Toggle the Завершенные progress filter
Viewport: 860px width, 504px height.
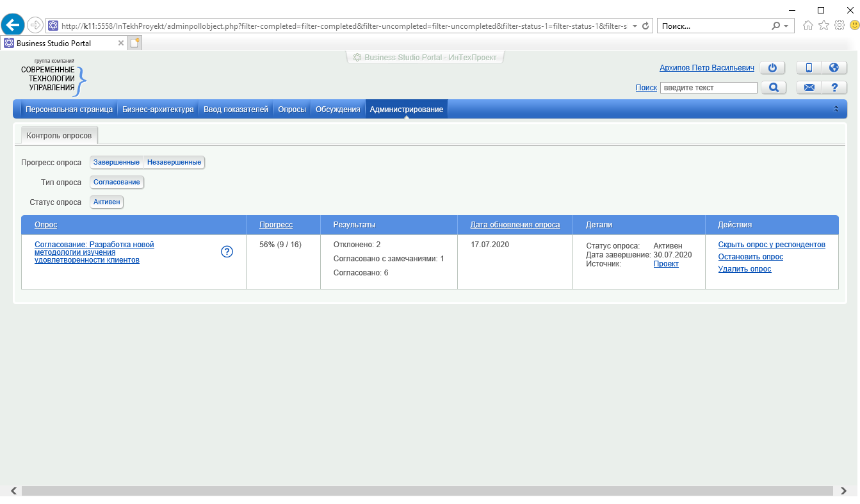coord(117,163)
